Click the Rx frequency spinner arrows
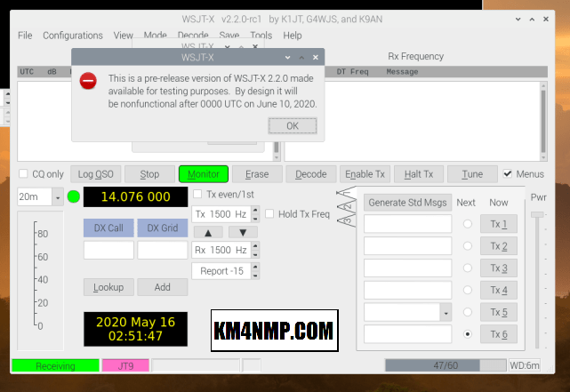The width and height of the screenshot is (570, 392). click(x=255, y=251)
